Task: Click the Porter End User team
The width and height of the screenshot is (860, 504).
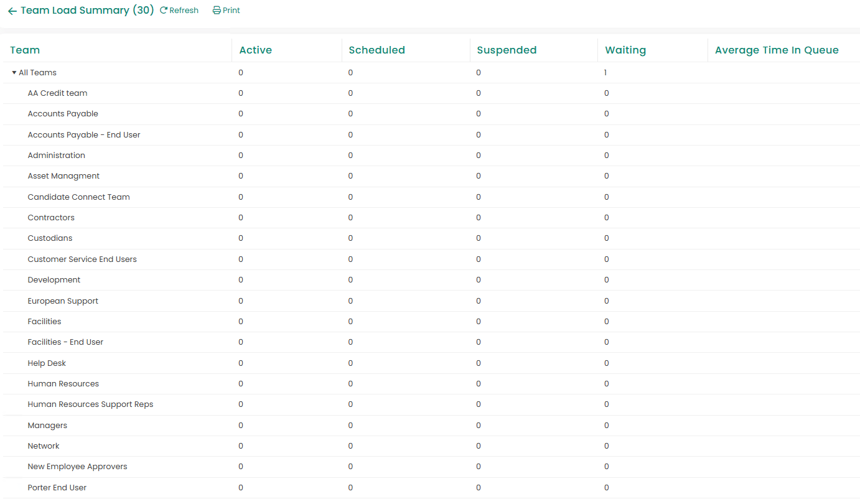Action: coord(57,488)
